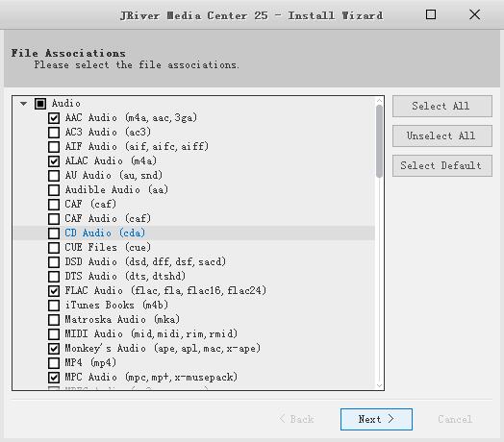Screen dimensions: 504x442
Task: Go to previous step with Back
Action: [x=296, y=419]
